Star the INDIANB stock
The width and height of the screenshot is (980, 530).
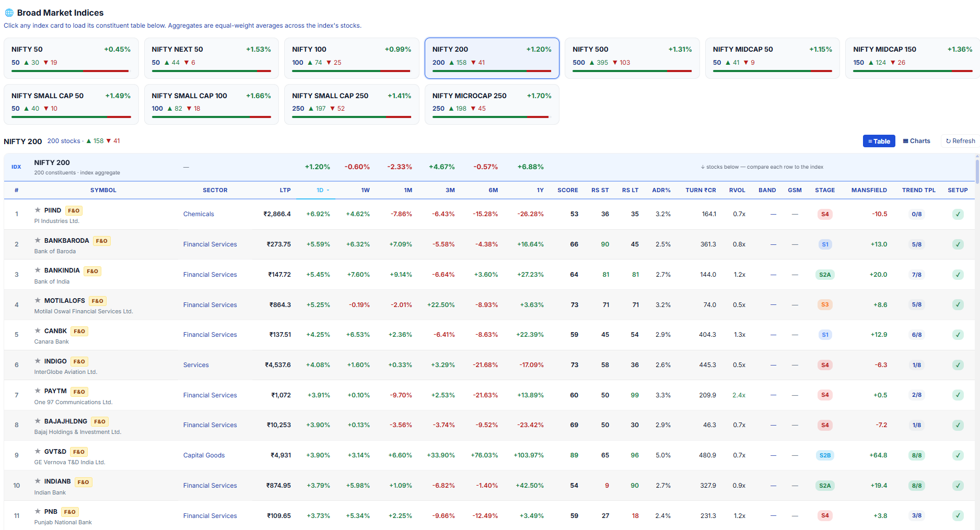(38, 481)
